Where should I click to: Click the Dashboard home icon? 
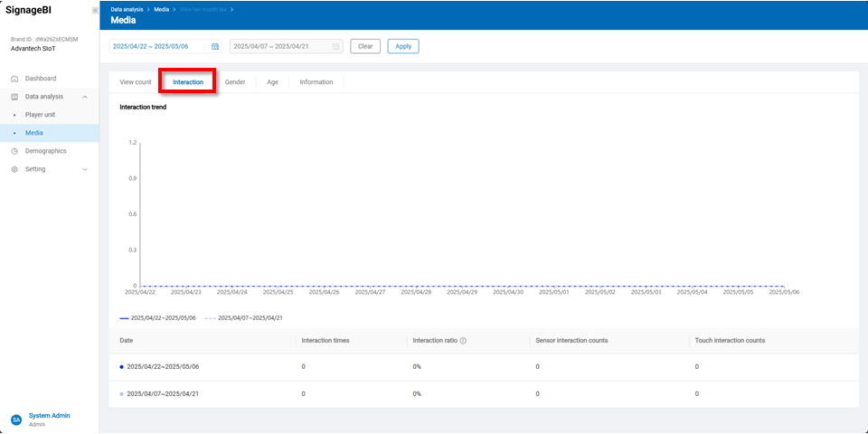coord(14,79)
